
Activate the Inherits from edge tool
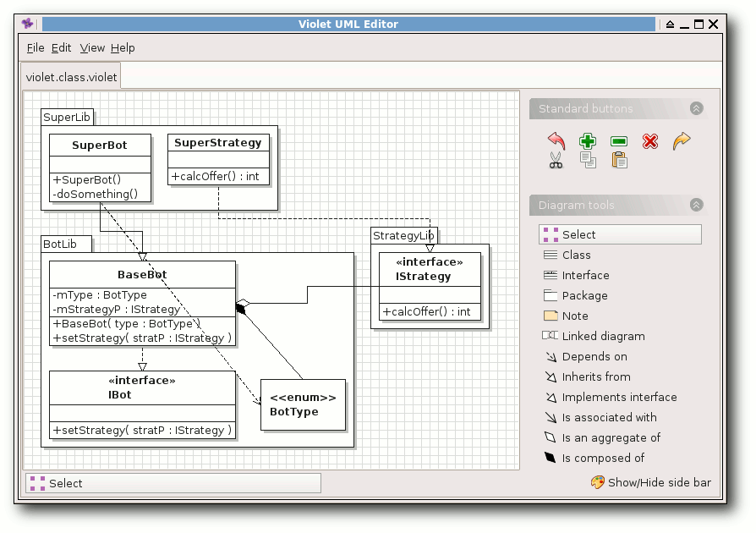coord(587,376)
